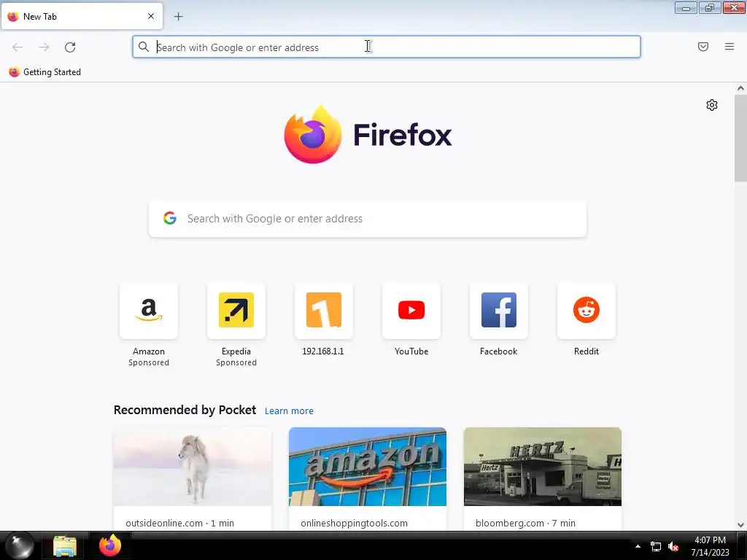Viewport: 747px width, 560px height.
Task: Click the browser back arrow
Action: tap(18, 47)
